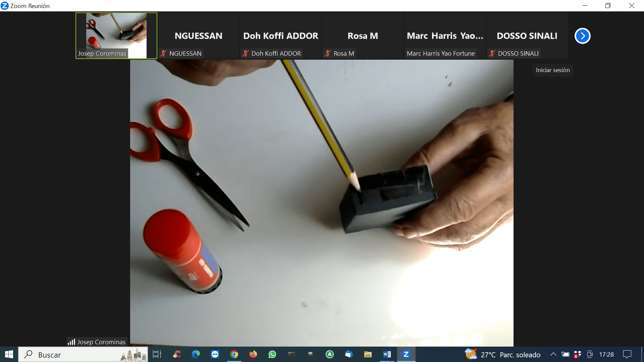The width and height of the screenshot is (644, 362).
Task: Open the Mail app from the taskbar
Action: point(349,354)
